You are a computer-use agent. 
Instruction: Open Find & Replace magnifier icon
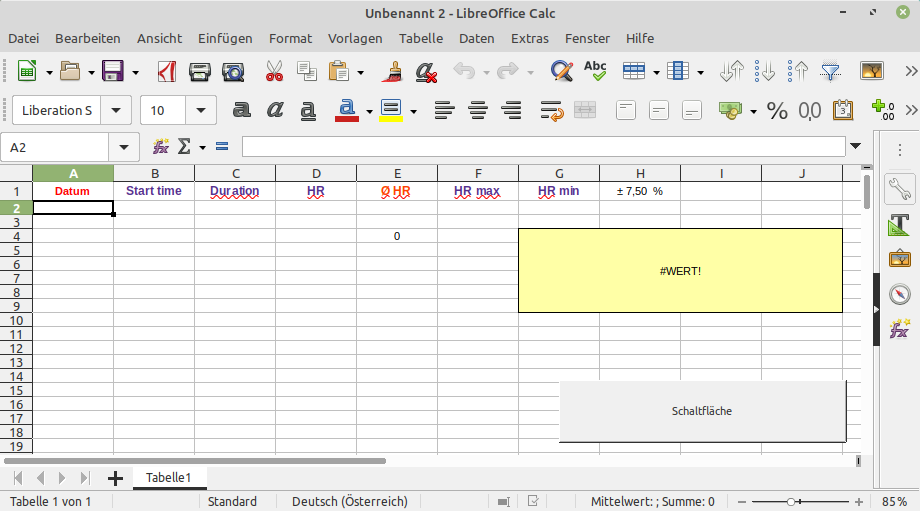point(562,72)
